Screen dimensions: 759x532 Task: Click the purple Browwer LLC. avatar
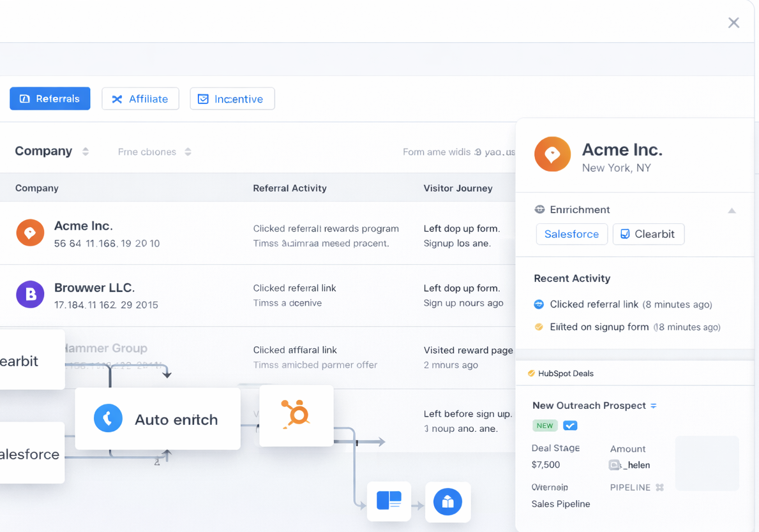tap(30, 295)
